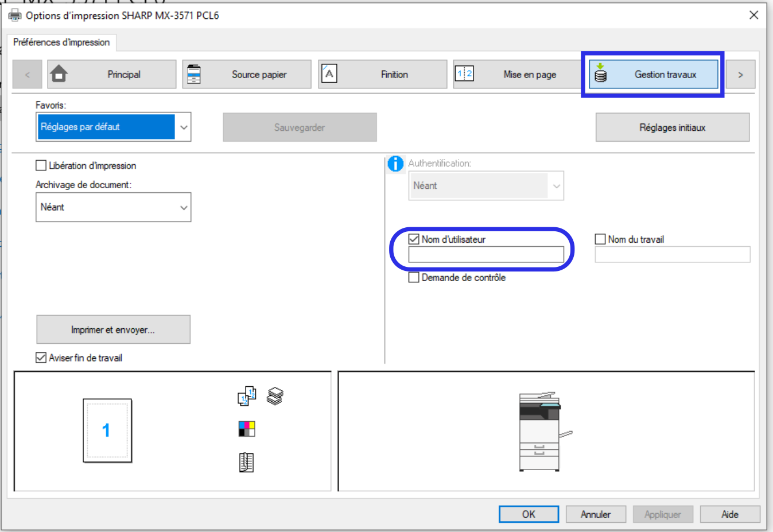Open Imprimer et envoyer... dialog

click(x=113, y=329)
